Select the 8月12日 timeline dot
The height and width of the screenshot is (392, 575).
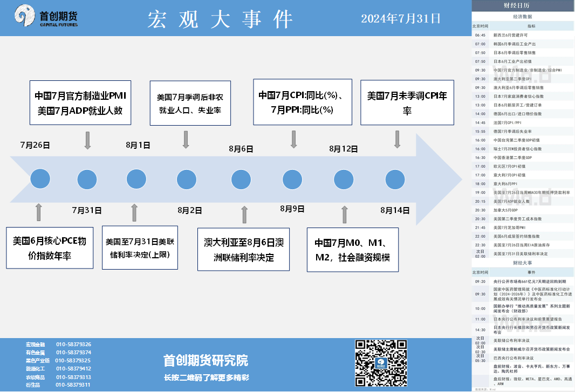(x=344, y=180)
